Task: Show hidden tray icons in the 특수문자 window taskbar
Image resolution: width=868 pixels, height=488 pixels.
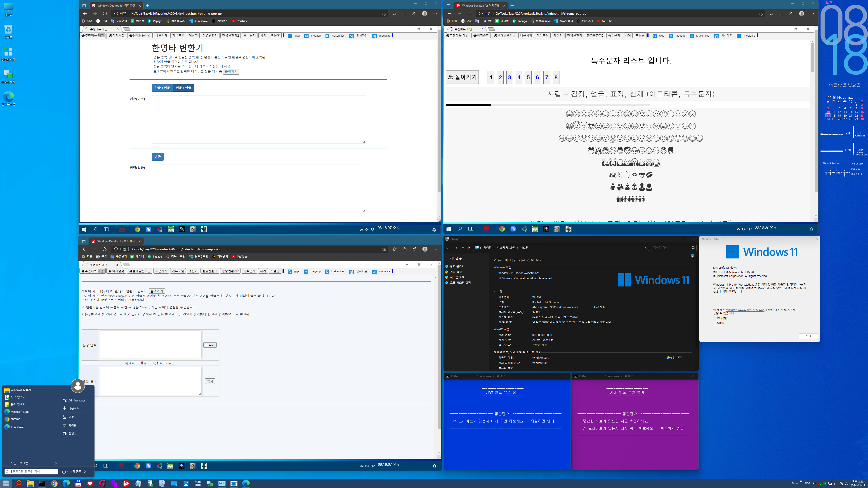Action: pos(739,229)
